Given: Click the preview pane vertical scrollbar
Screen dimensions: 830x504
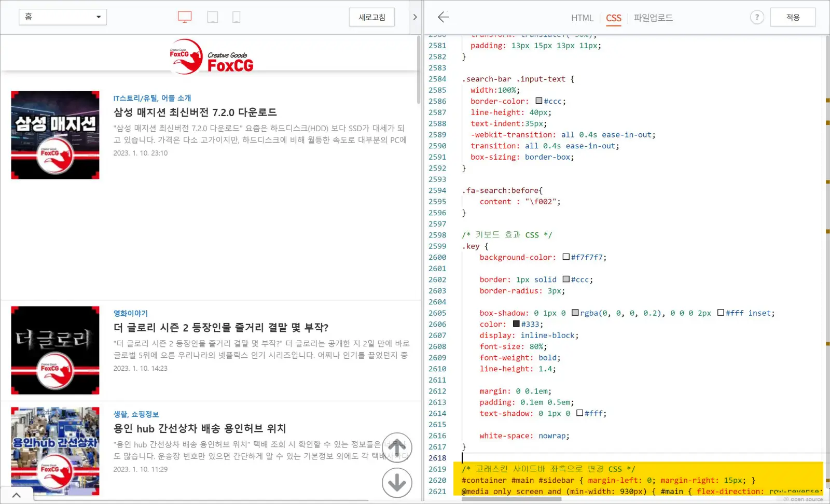Looking at the screenshot, I should coord(419,69).
